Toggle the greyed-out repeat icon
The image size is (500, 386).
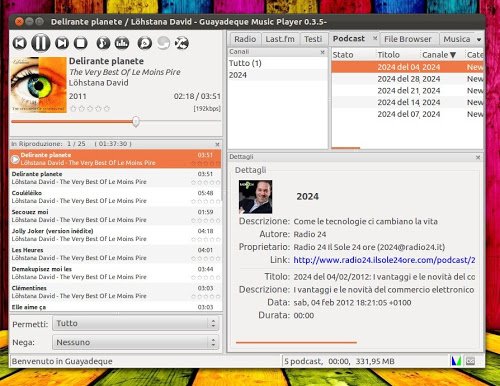tap(163, 43)
